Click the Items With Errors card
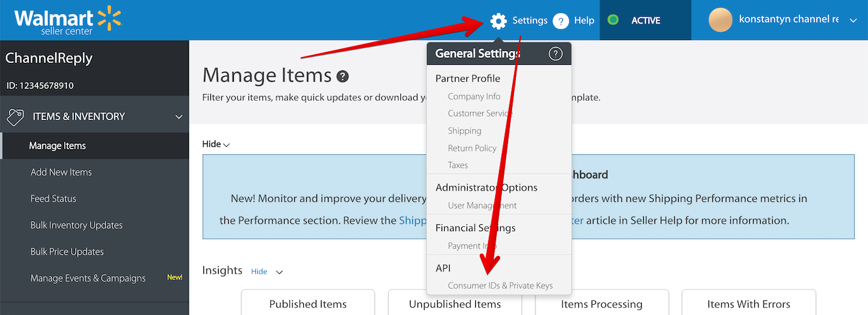The height and width of the screenshot is (315, 868). (x=749, y=304)
